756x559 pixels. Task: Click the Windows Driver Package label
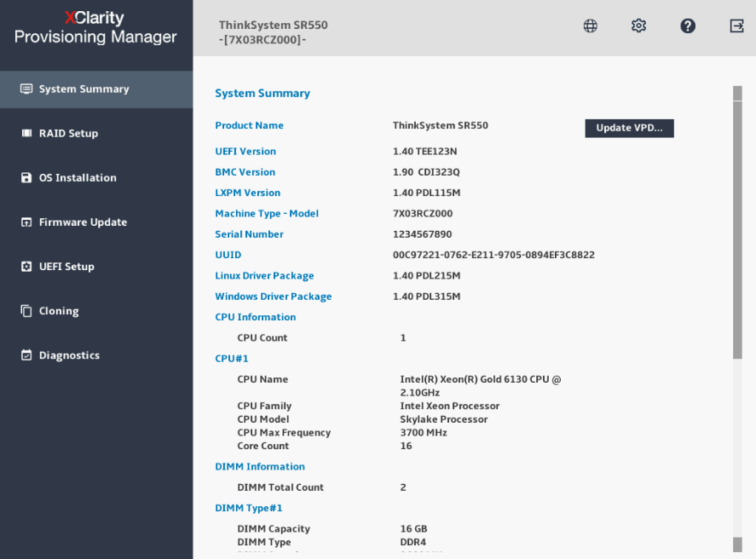click(274, 297)
